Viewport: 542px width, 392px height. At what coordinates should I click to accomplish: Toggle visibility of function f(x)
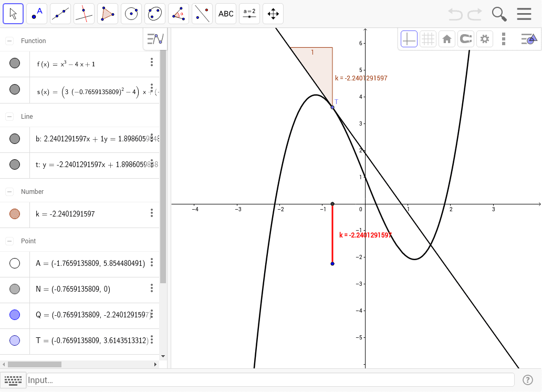pos(15,63)
